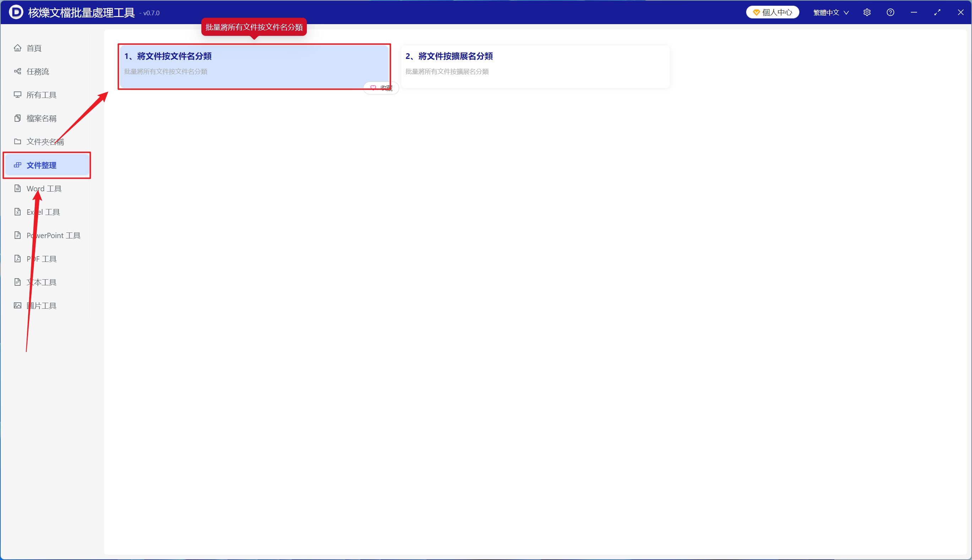Click the app logo in title bar
This screenshot has height=560, width=972.
point(16,12)
